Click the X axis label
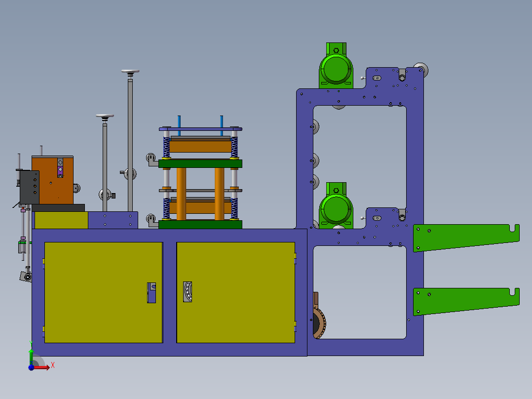Screen dimensions: 532x399 coord(53,365)
